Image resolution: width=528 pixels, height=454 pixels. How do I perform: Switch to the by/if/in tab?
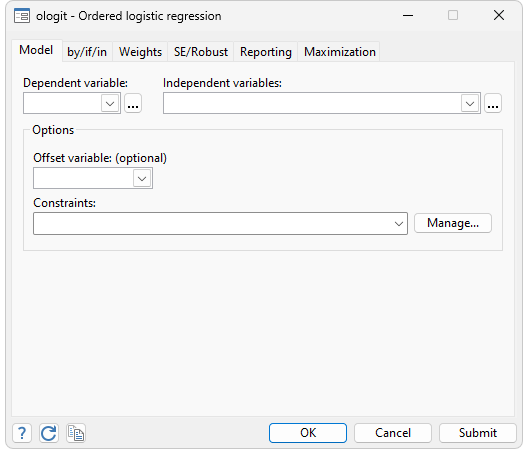point(87,52)
